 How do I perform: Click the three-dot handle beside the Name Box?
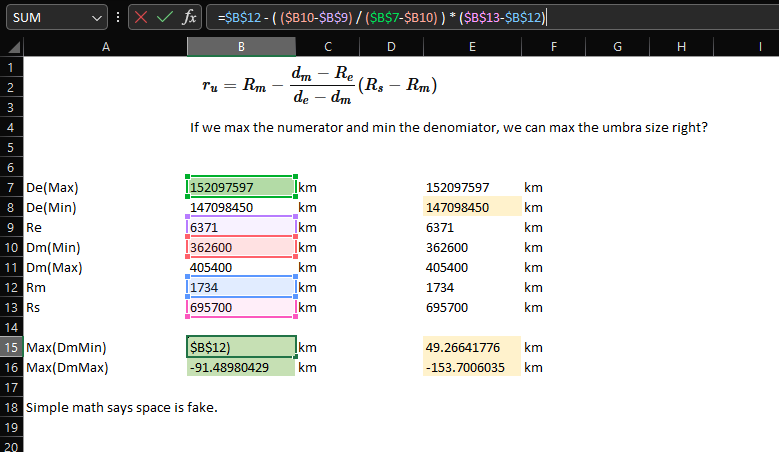[119, 17]
